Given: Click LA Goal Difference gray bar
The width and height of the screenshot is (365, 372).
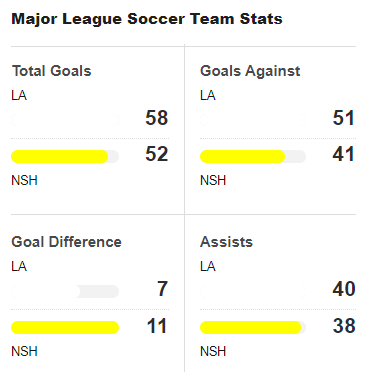Looking at the screenshot, I should click(x=65, y=291).
